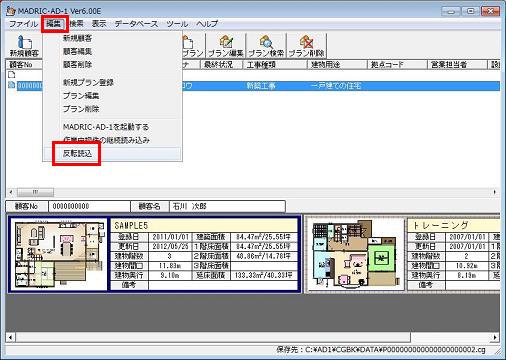Choose MADRIC-AD-1を起動する menu entry
The image size is (506, 360).
(106, 127)
